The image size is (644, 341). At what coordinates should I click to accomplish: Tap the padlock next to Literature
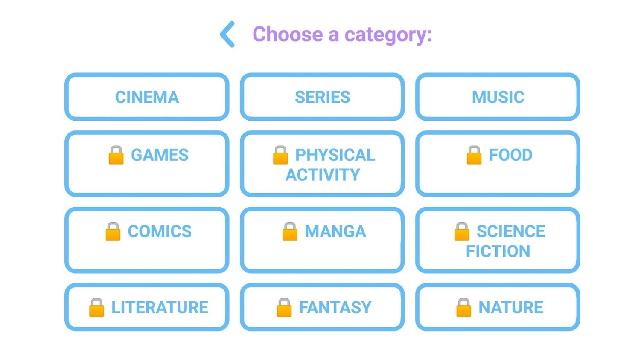[x=96, y=307]
